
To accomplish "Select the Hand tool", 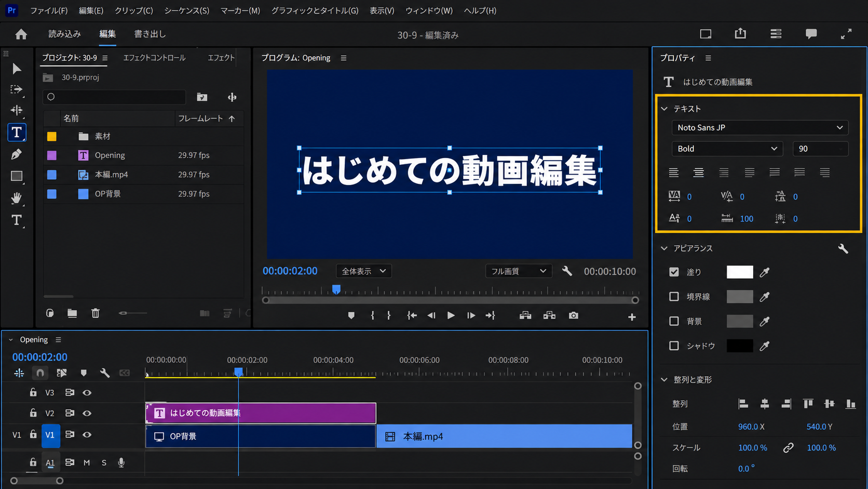I will click(17, 198).
